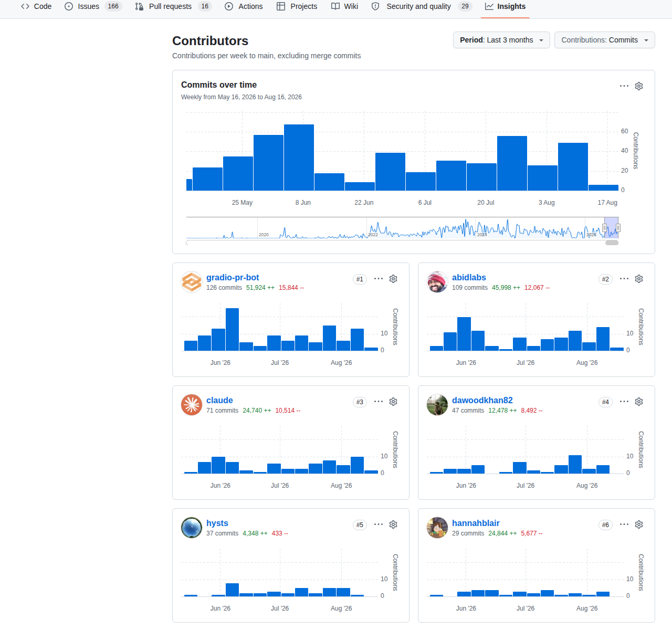Open Contributions: Commits dropdown
This screenshot has height=630, width=672.
coord(605,40)
